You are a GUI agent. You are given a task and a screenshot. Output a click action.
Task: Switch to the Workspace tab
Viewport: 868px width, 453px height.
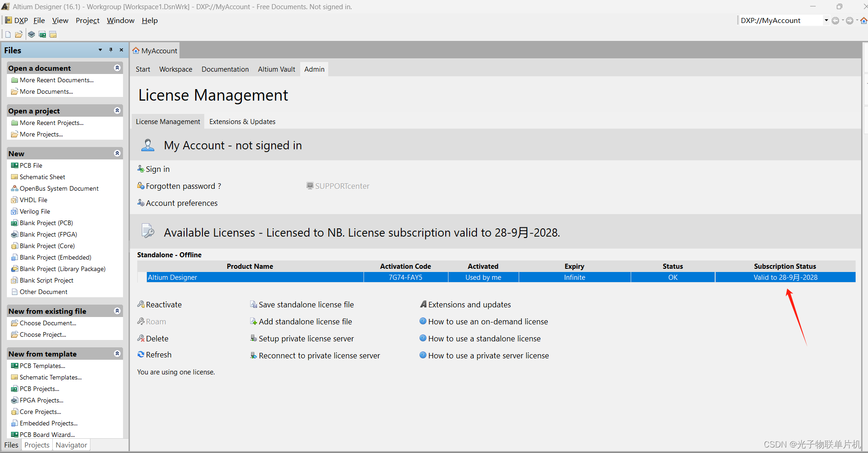tap(176, 69)
